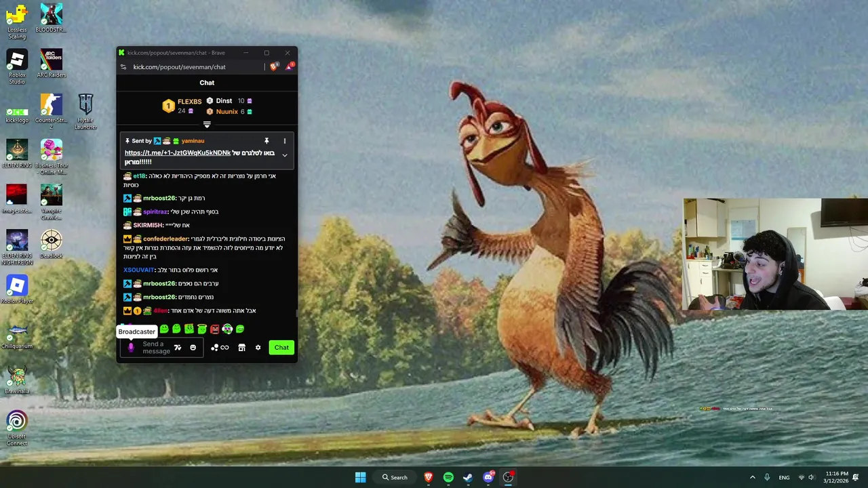868x488 pixels.
Task: Open the clock showing 11:16 PM
Action: pyautogui.click(x=837, y=477)
